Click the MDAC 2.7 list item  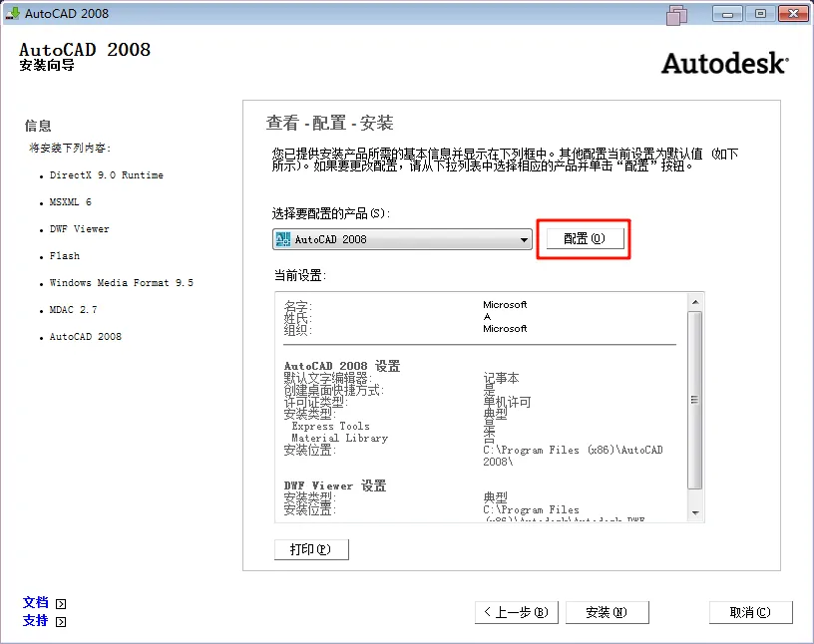pos(73,310)
